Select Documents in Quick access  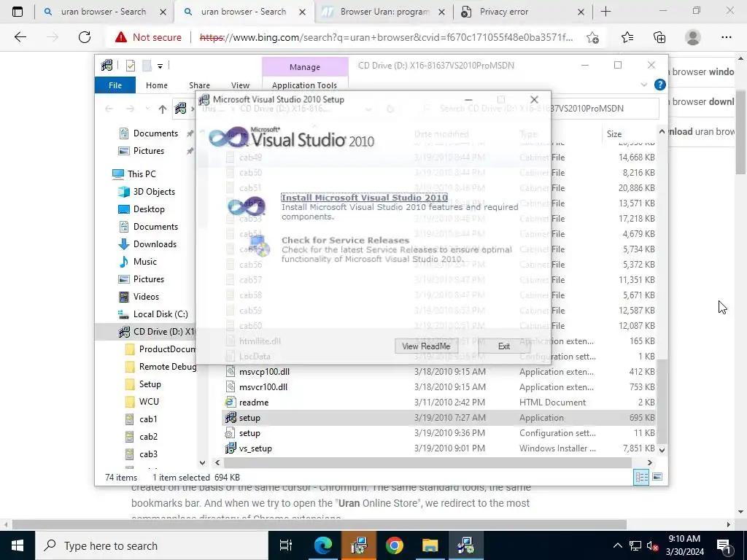[x=156, y=133]
